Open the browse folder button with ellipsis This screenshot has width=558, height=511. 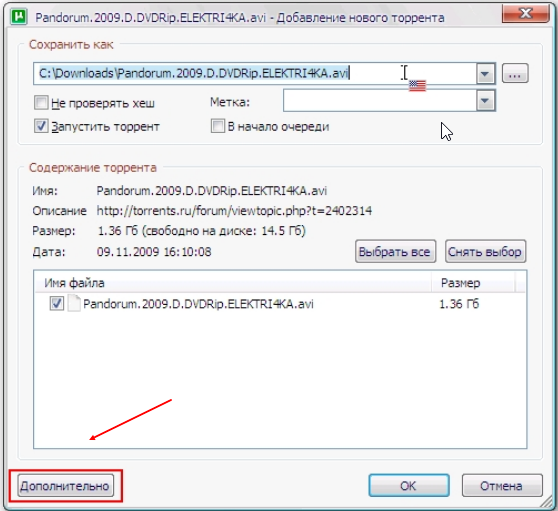coord(515,74)
